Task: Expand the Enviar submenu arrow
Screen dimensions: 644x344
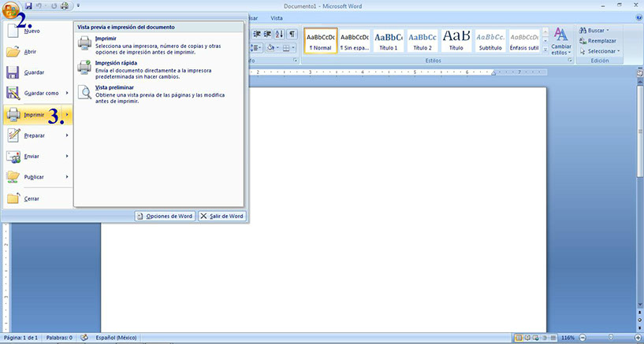Action: pos(67,156)
